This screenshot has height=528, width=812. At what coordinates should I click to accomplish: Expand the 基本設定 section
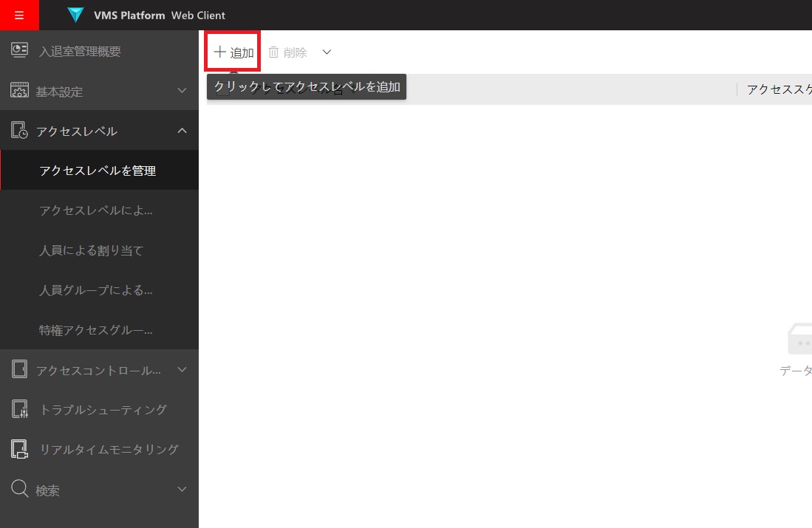[182, 90]
